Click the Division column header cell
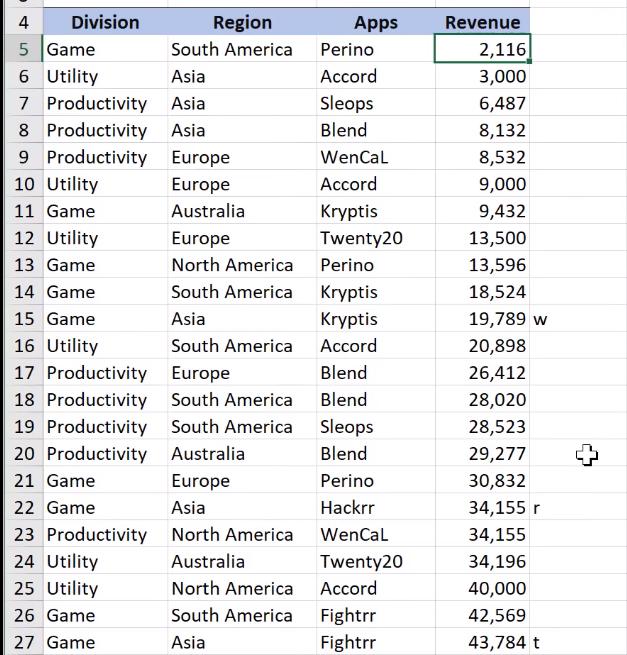 105,22
